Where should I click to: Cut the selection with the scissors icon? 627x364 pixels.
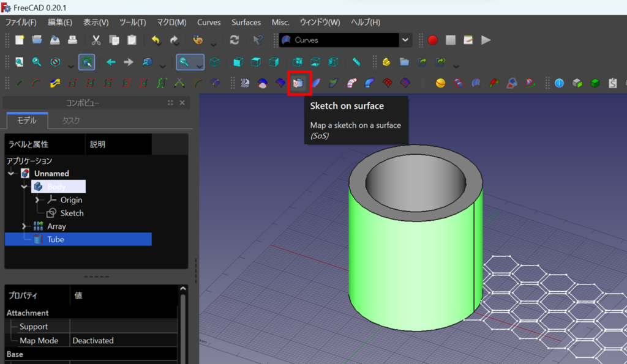point(96,40)
